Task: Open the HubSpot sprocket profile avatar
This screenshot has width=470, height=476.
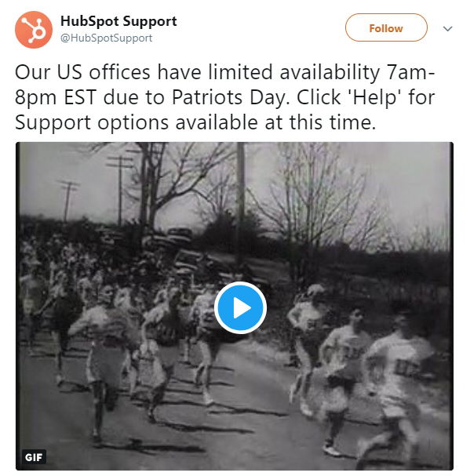Action: [x=34, y=30]
